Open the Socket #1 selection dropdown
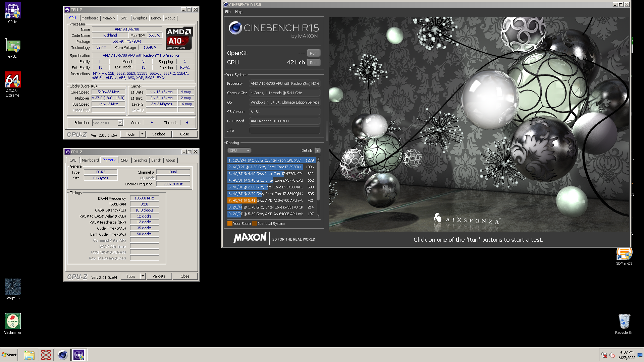 [108, 123]
